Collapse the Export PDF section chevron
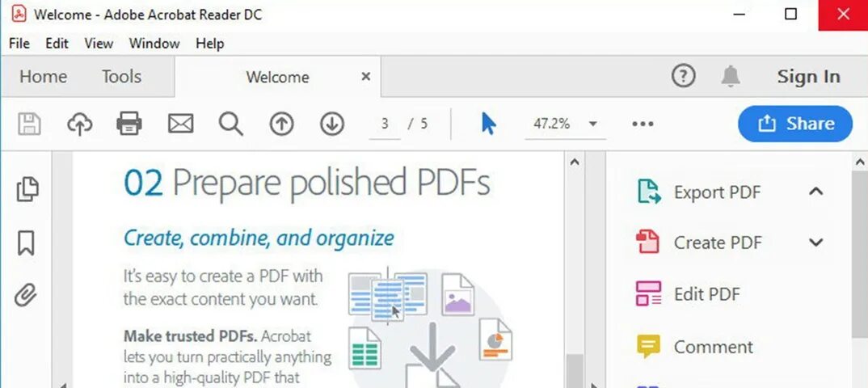Image resolution: width=868 pixels, height=388 pixels. coord(815,192)
